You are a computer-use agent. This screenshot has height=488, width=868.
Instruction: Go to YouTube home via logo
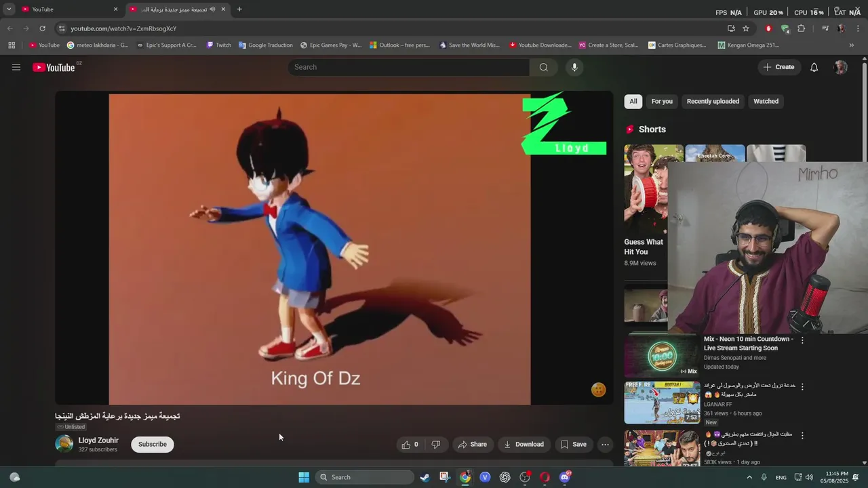coord(54,67)
